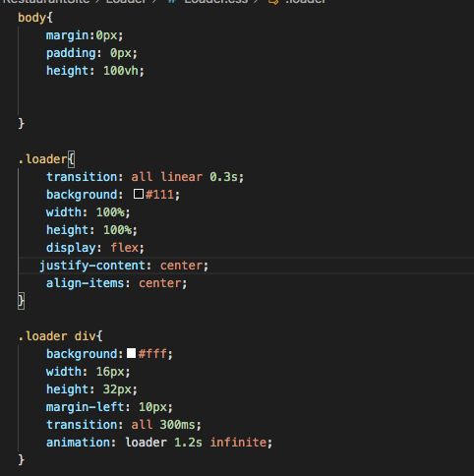The height and width of the screenshot is (476, 474).
Task: Click the align-items center value
Action: 159,283
